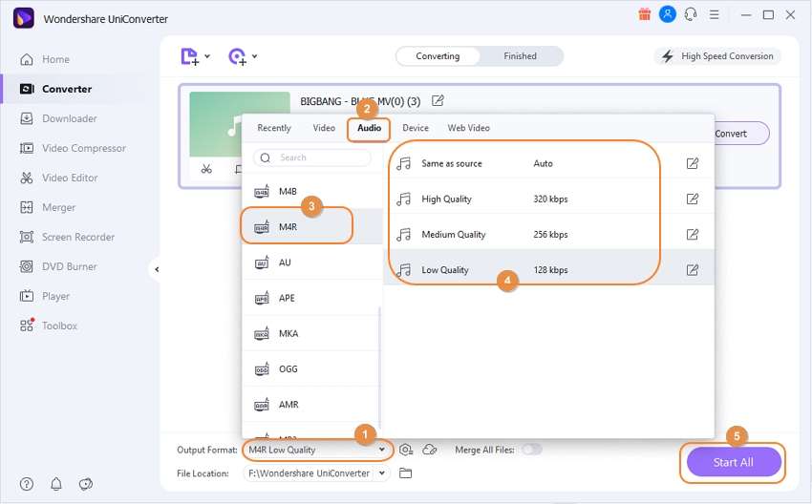812x504 pixels.
Task: Edit the Same as source preset
Action: coord(693,163)
